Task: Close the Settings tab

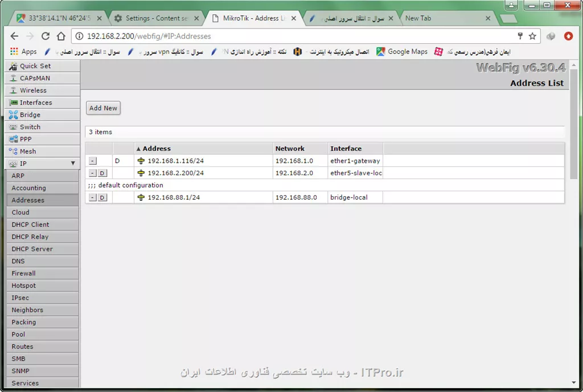Action: [x=196, y=18]
